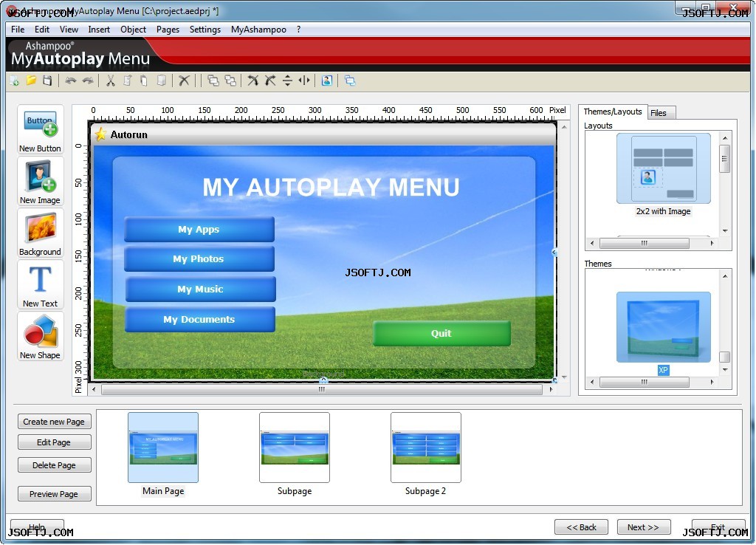Add a New Shape element
The width and height of the screenshot is (756, 545).
click(x=40, y=337)
